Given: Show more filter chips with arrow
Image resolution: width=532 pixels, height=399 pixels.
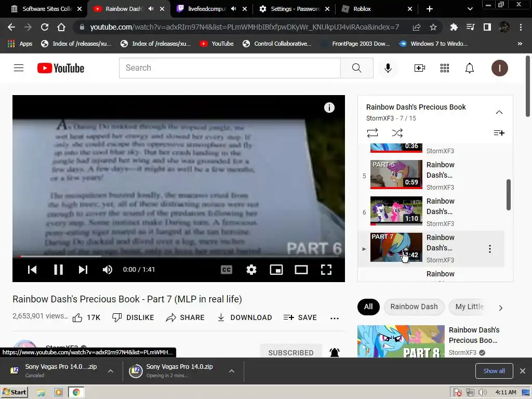Looking at the screenshot, I should [500, 308].
